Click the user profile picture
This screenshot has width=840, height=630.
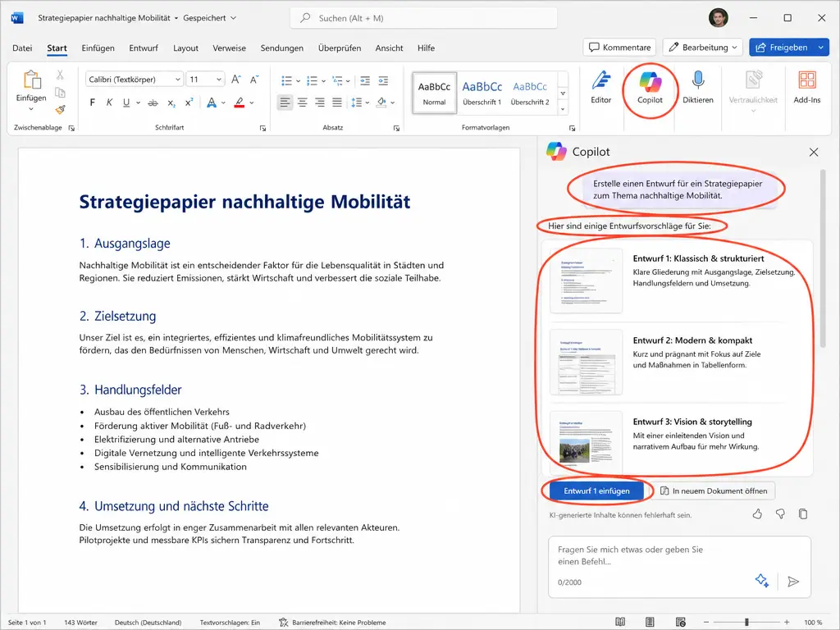pyautogui.click(x=718, y=18)
